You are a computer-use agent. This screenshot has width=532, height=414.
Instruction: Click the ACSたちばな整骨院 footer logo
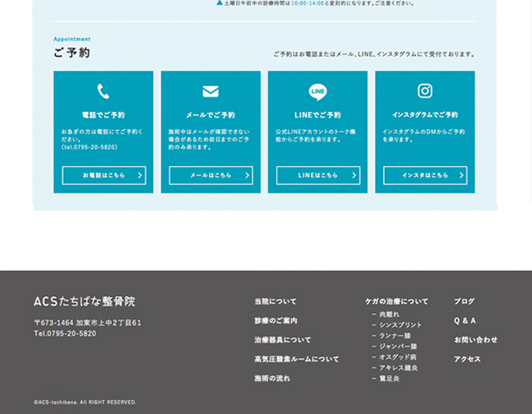tap(84, 301)
